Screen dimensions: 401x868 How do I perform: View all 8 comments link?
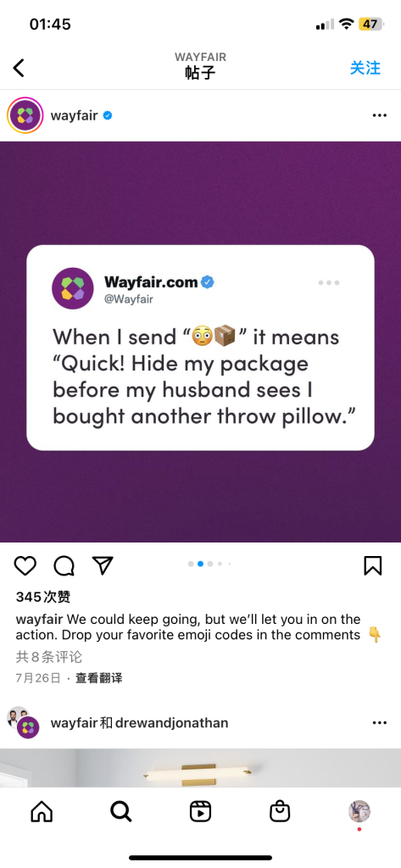click(x=49, y=657)
